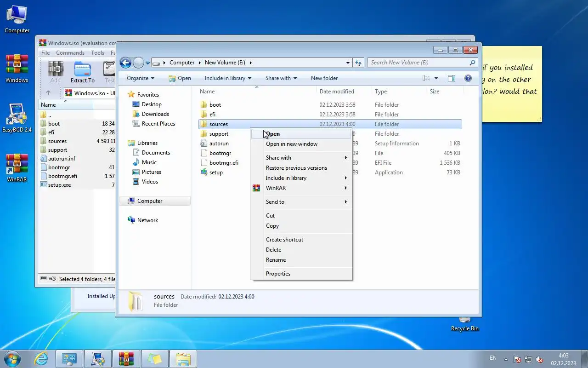Select the setup application icon

204,172
